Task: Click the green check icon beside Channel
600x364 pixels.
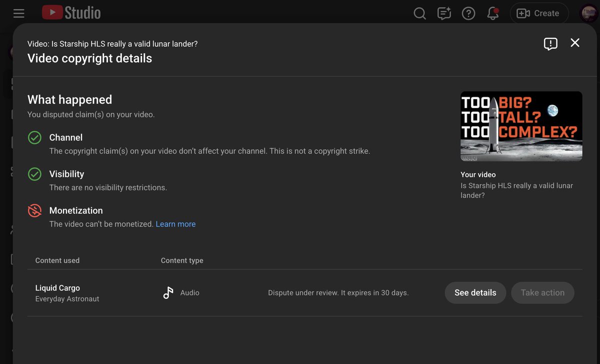Action: tap(34, 137)
